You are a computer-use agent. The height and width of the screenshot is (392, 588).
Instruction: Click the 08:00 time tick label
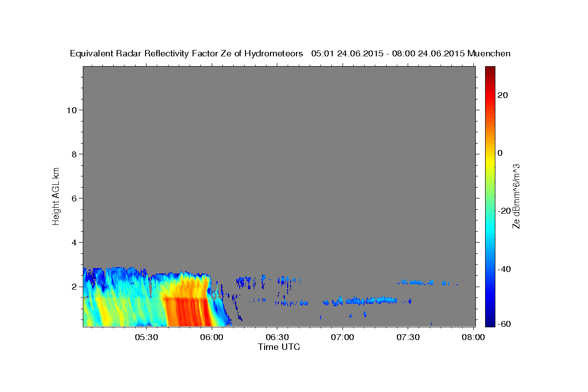473,337
